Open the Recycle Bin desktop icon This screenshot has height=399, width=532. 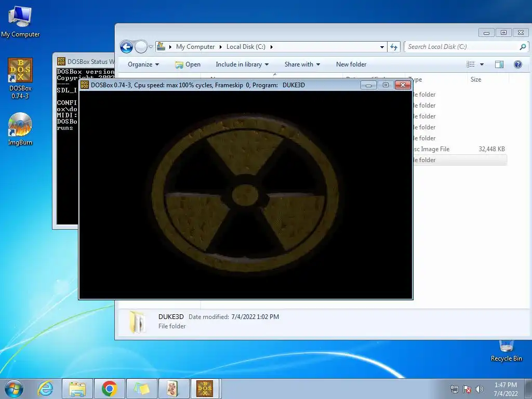[506, 352]
